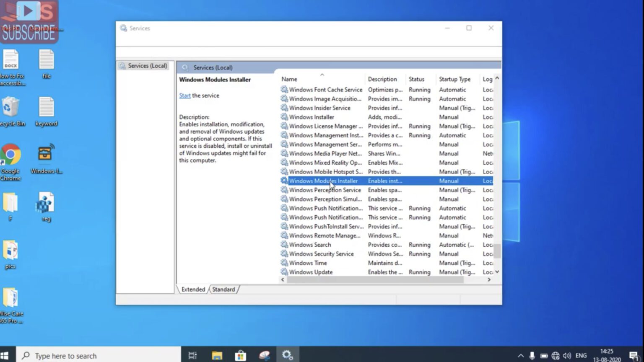The height and width of the screenshot is (362, 644).
Task: Select Windows Management Ser... service name
Action: [x=325, y=145]
